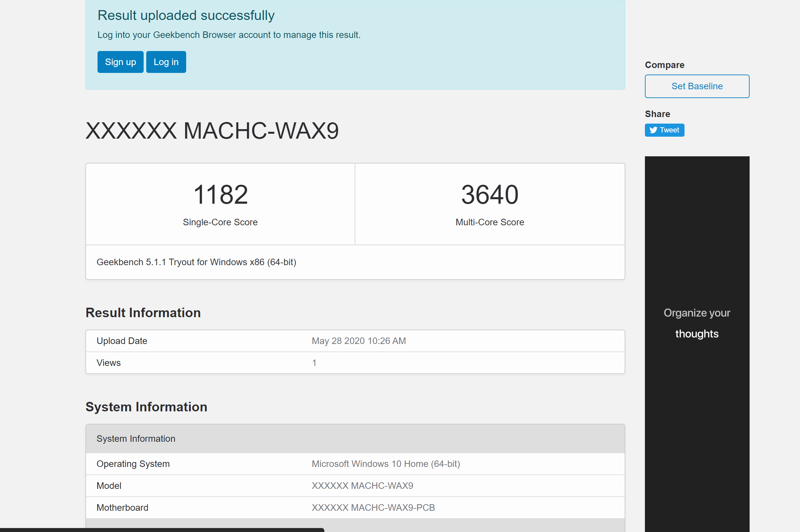The height and width of the screenshot is (532, 800).
Task: Click the Twitter bird icon
Action: point(653,130)
